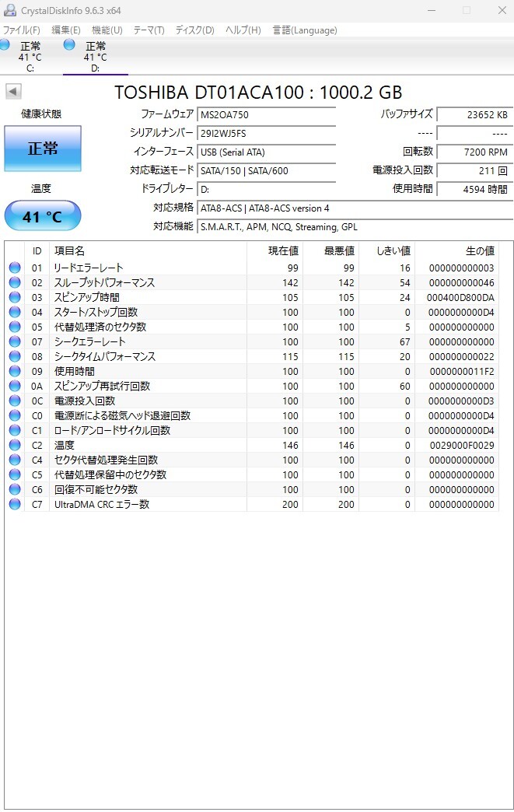The width and height of the screenshot is (514, 812).
Task: Click the ID column header
Action: click(x=37, y=251)
